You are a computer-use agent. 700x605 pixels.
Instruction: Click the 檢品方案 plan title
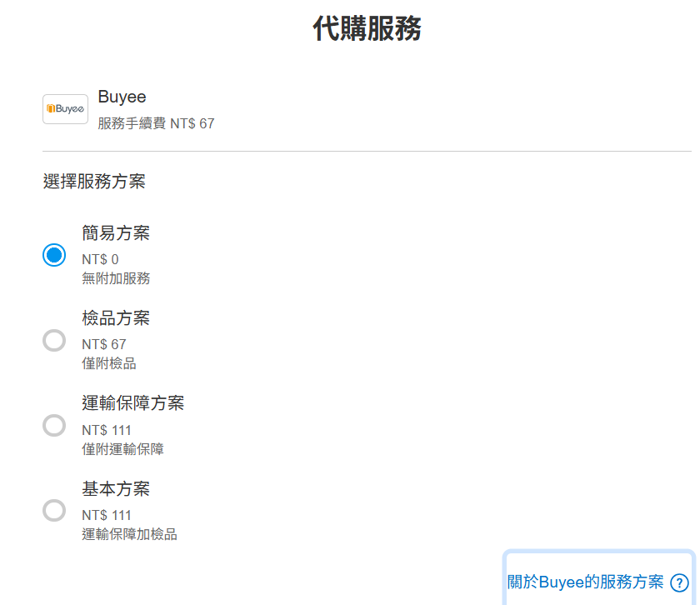point(116,318)
